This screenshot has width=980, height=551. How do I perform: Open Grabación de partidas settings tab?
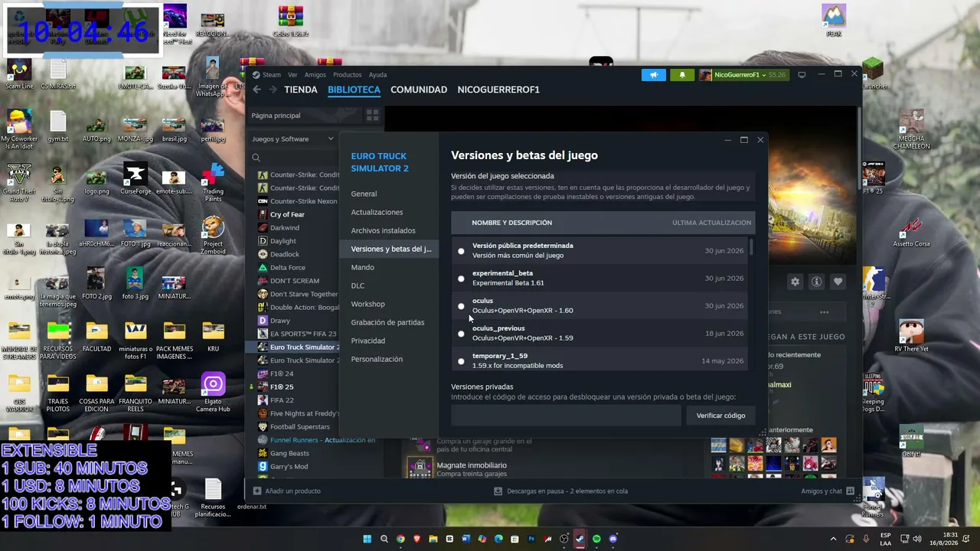[387, 322]
